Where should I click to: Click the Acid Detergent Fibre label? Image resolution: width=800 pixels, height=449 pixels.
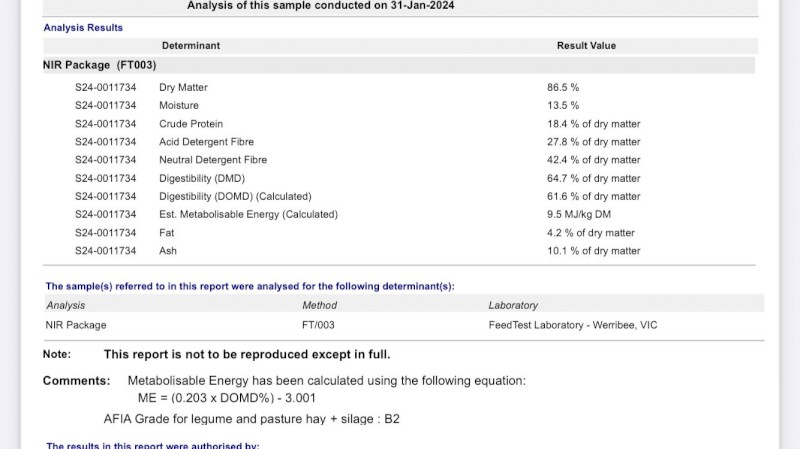click(x=206, y=142)
